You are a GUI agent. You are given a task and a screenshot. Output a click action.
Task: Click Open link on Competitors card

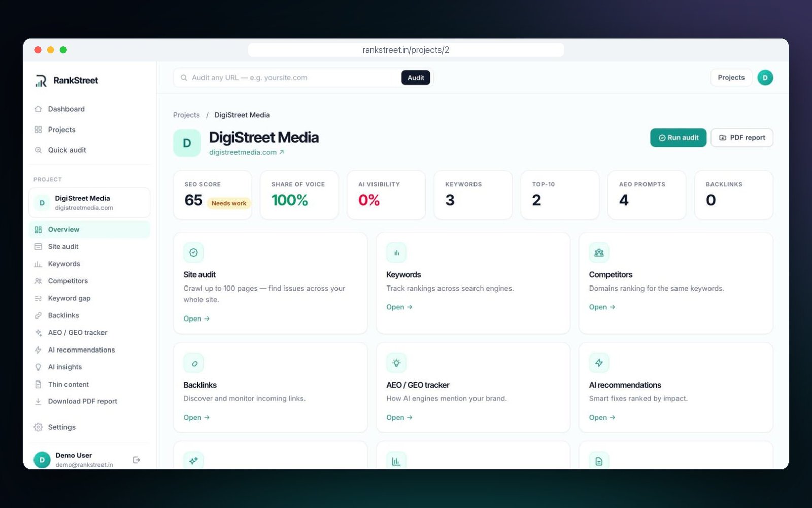(602, 307)
